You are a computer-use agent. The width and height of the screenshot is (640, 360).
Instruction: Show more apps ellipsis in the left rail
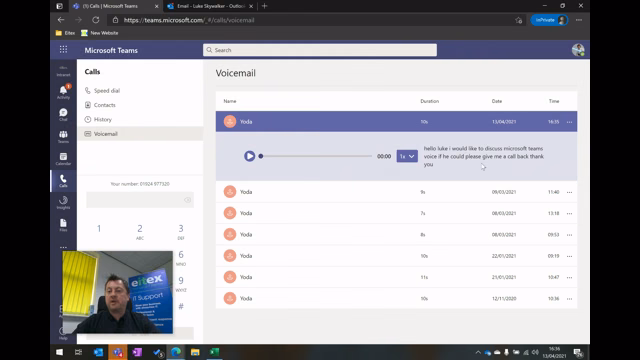[x=63, y=247]
